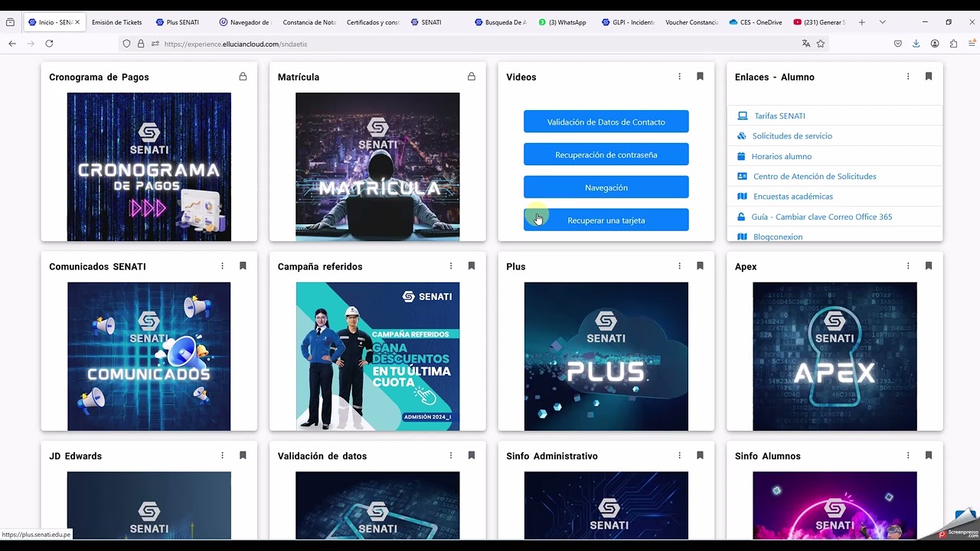The image size is (980, 551).
Task: Click the lock icon on Matrícula card
Action: point(472,77)
